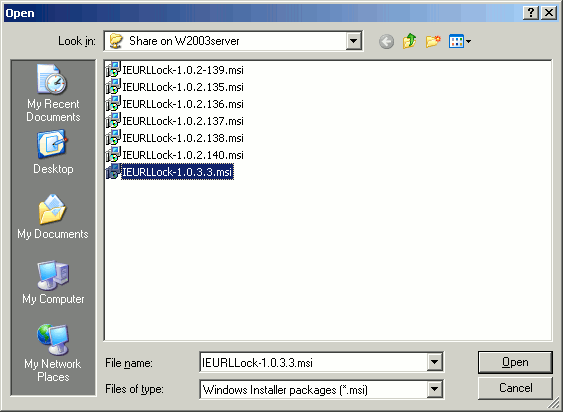The image size is (563, 412).
Task: Click inside the File name field
Action: click(x=313, y=362)
